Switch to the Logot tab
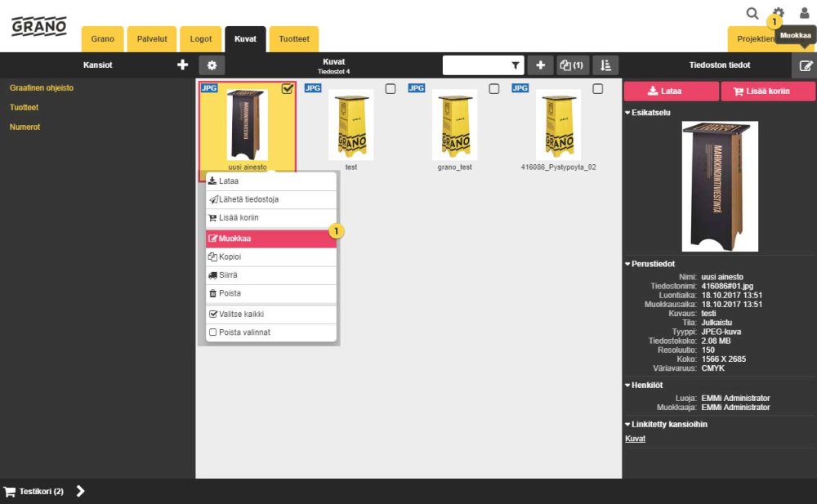The image size is (817, 504). (x=201, y=39)
